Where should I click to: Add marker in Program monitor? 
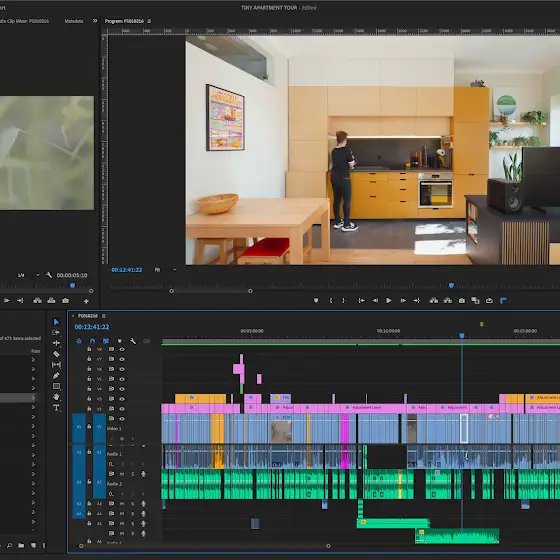coord(316,301)
